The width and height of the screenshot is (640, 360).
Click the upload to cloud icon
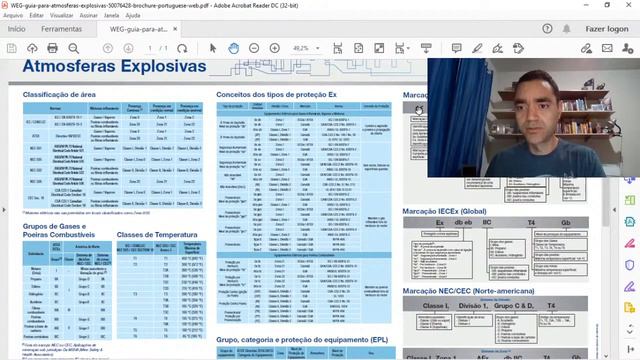(x=32, y=48)
